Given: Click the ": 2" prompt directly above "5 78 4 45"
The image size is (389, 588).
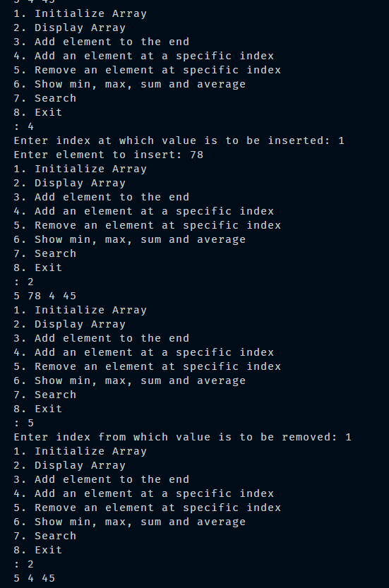Looking at the screenshot, I should point(24,282).
